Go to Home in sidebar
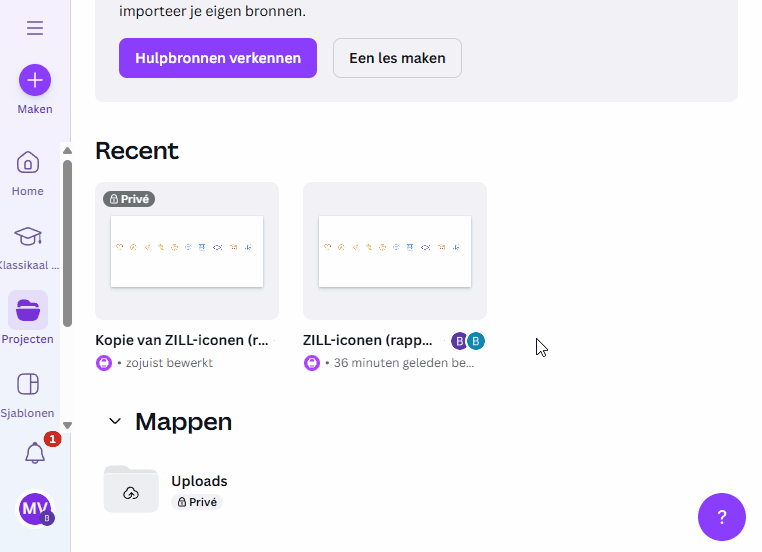Screen dimensions: 762x552 click(28, 163)
